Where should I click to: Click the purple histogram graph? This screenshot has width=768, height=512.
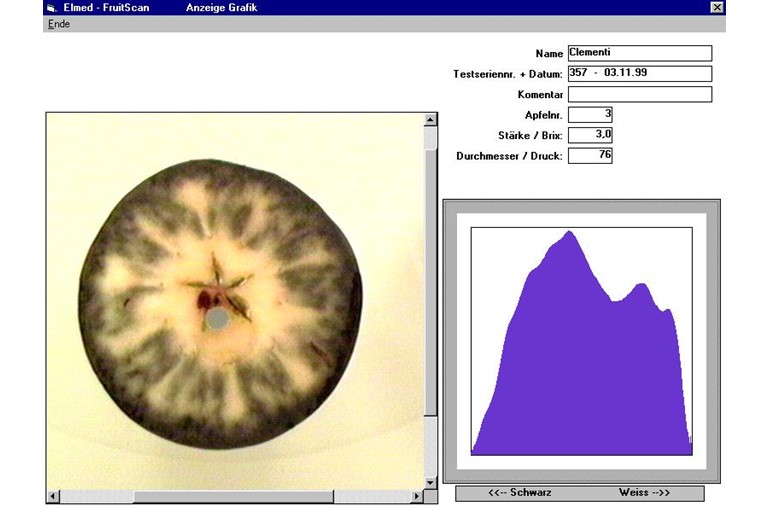[x=581, y=341]
